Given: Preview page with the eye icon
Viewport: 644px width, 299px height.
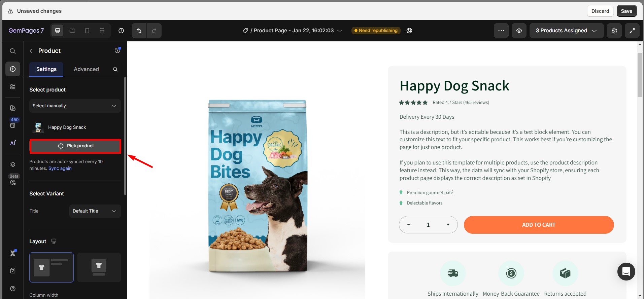Looking at the screenshot, I should pyautogui.click(x=519, y=31).
